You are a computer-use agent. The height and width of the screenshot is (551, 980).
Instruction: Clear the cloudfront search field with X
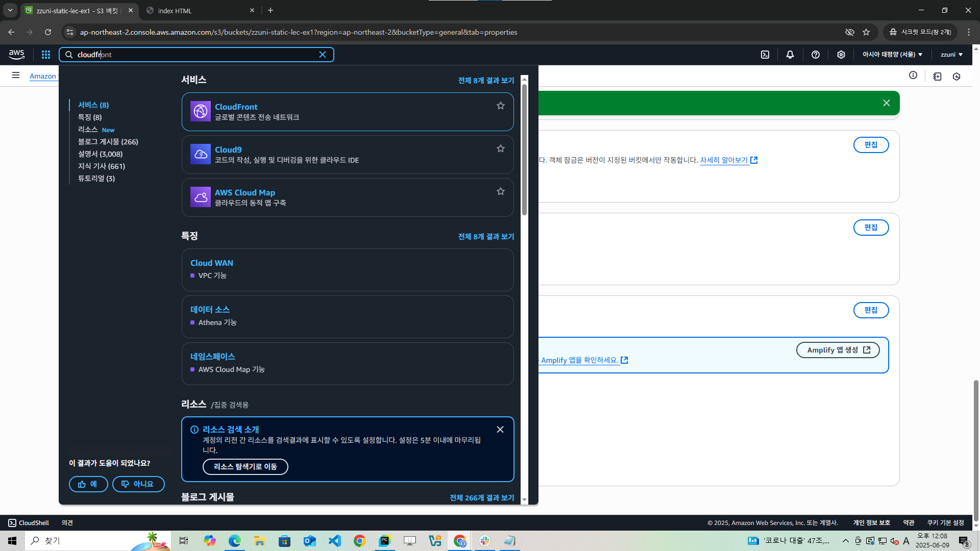click(x=323, y=55)
